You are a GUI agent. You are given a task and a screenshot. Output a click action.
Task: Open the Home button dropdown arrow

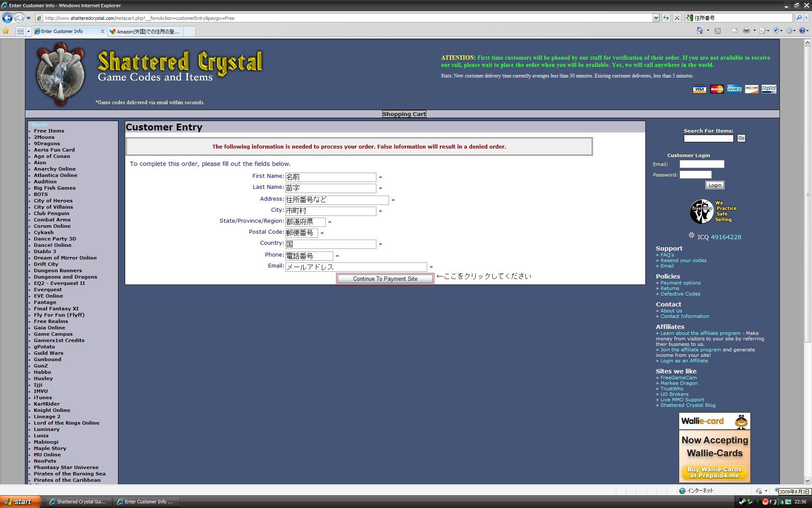708,30
